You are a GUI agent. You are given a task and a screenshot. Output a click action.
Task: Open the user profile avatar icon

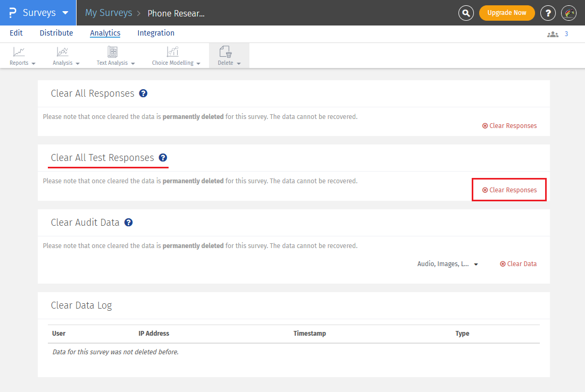coord(569,13)
